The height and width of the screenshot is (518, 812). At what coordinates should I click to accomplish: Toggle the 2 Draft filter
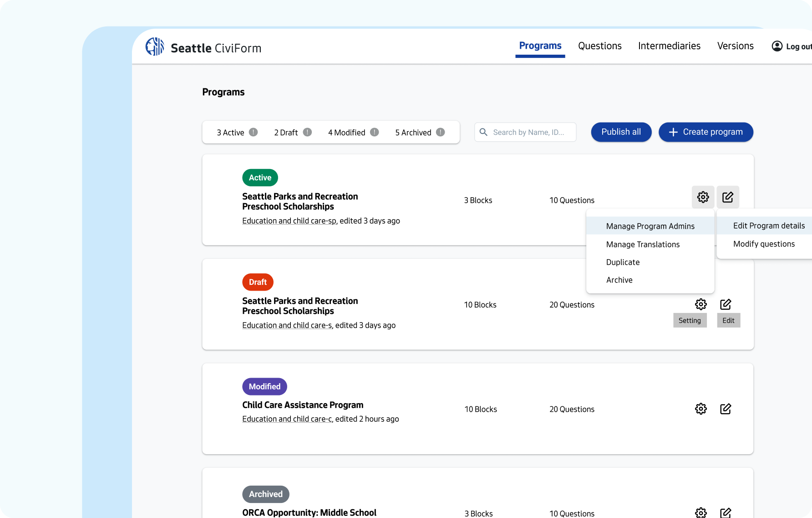[x=286, y=132]
